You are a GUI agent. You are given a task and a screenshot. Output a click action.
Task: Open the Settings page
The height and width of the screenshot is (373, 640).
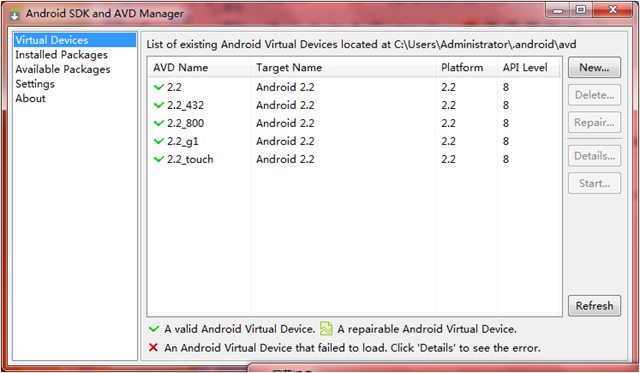coord(35,84)
